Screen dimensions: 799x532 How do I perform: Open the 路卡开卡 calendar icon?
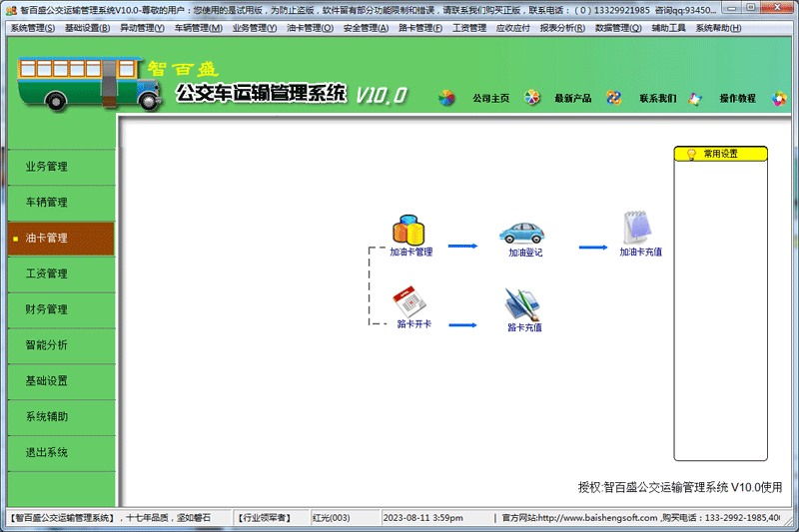[x=409, y=301]
